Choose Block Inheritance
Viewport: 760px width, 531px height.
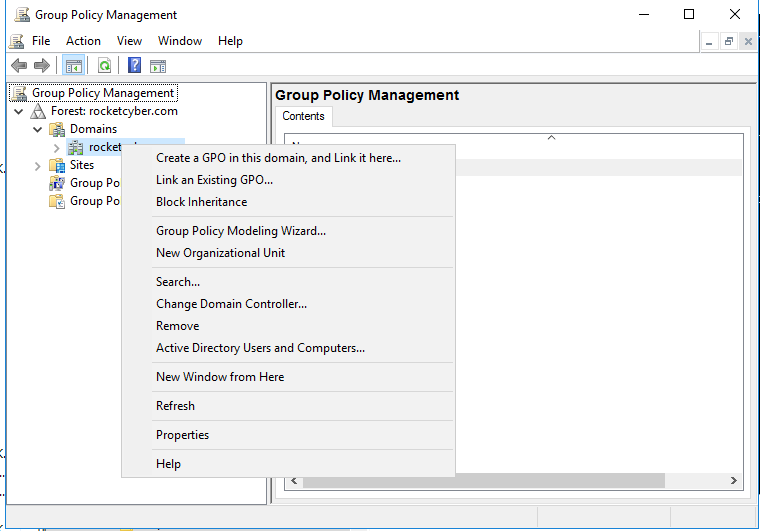[288, 202]
